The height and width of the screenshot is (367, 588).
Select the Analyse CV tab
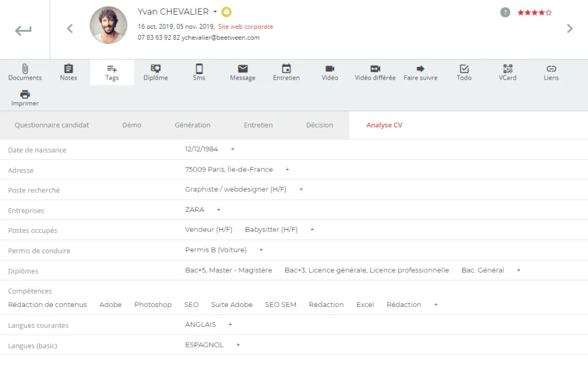384,125
